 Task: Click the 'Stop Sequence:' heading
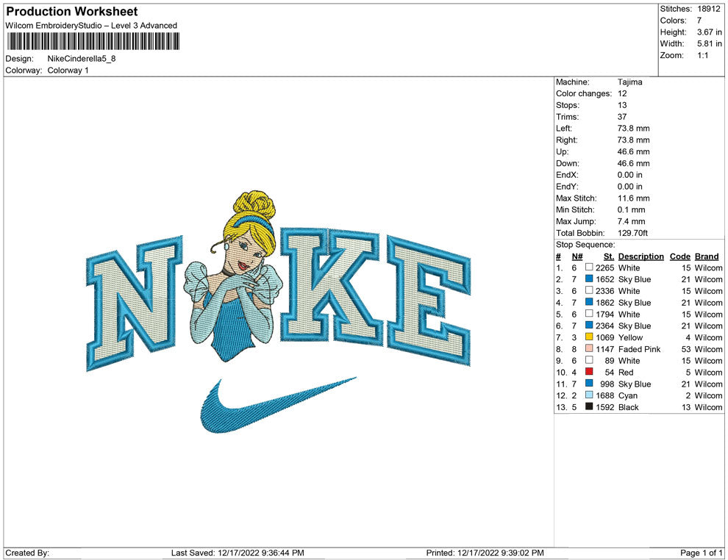click(585, 245)
